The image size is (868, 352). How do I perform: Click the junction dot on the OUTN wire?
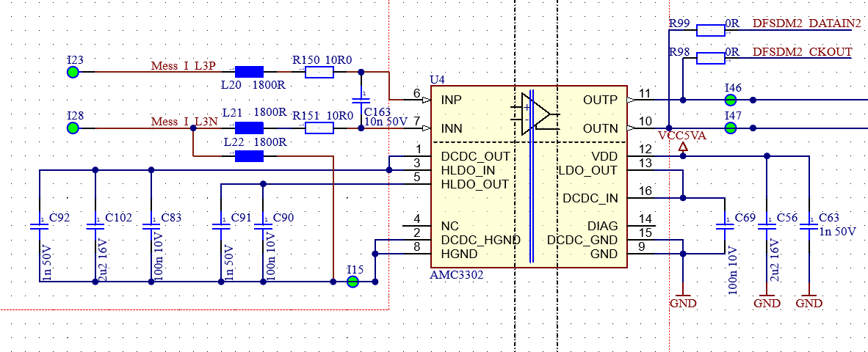click(669, 128)
